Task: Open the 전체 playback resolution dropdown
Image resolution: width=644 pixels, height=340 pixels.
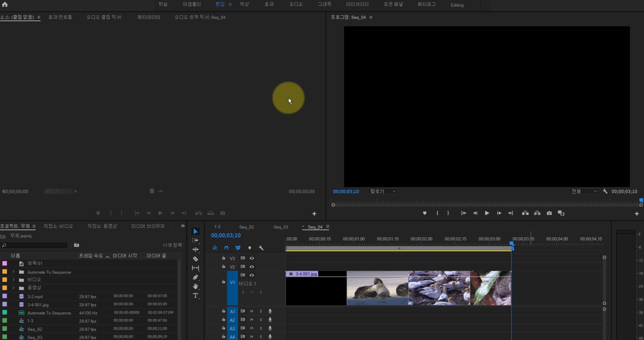Action: point(584,191)
